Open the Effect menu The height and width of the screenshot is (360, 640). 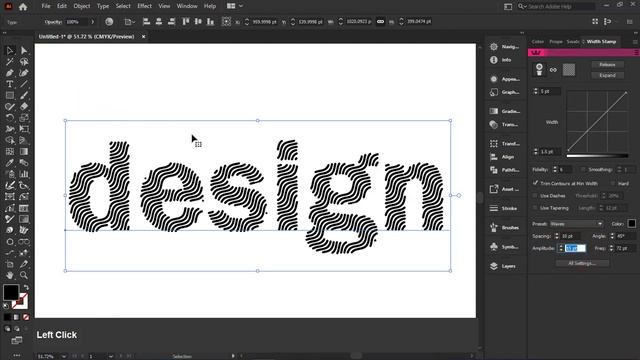click(144, 6)
